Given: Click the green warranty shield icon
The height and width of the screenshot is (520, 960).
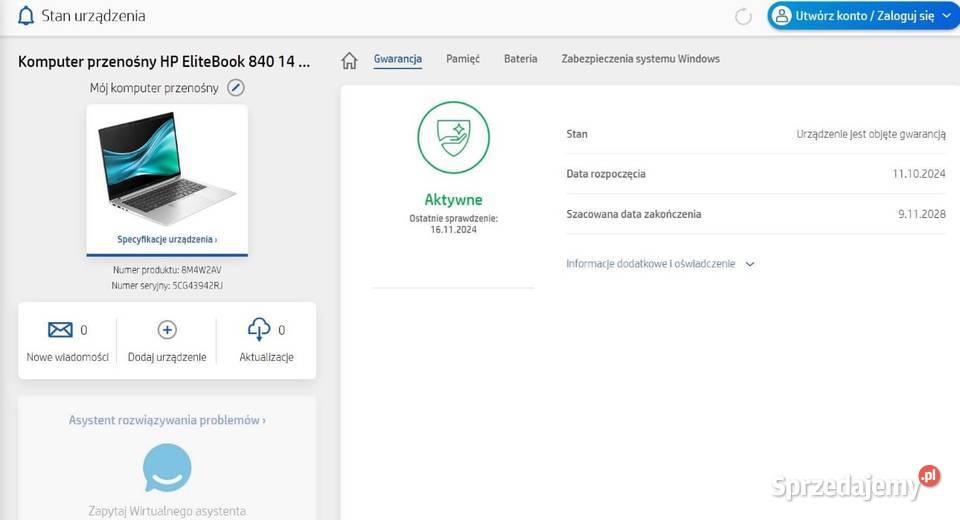Looking at the screenshot, I should pos(453,138).
